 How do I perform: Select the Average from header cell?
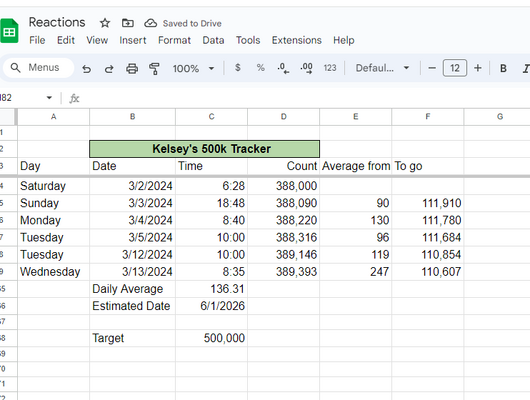click(x=356, y=166)
